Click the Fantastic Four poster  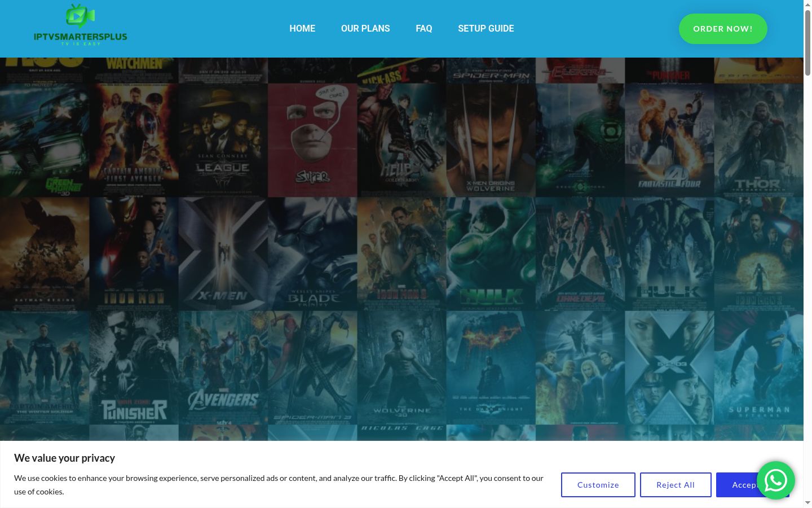669,140
